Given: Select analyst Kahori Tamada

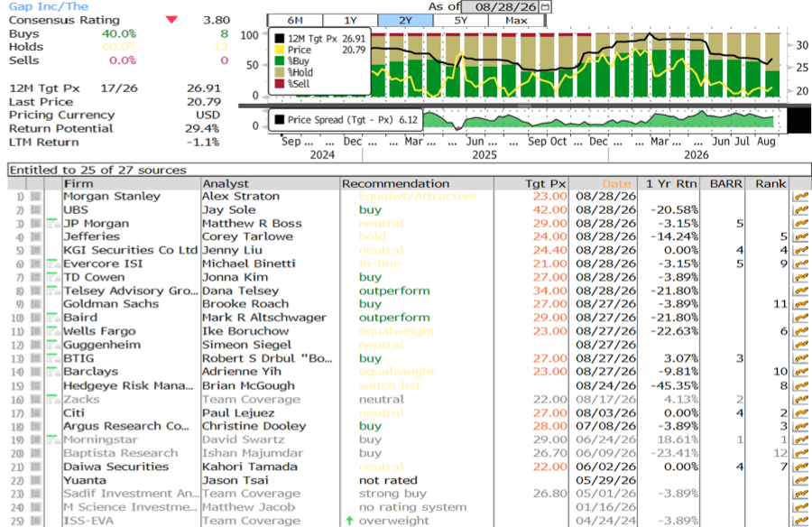Looking at the screenshot, I should click(250, 467).
